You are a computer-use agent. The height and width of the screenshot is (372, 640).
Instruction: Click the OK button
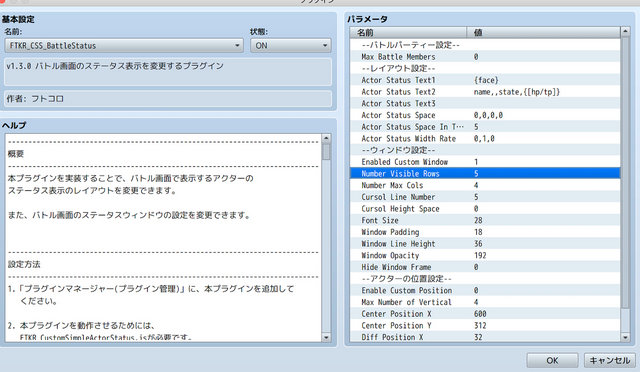(x=552, y=361)
